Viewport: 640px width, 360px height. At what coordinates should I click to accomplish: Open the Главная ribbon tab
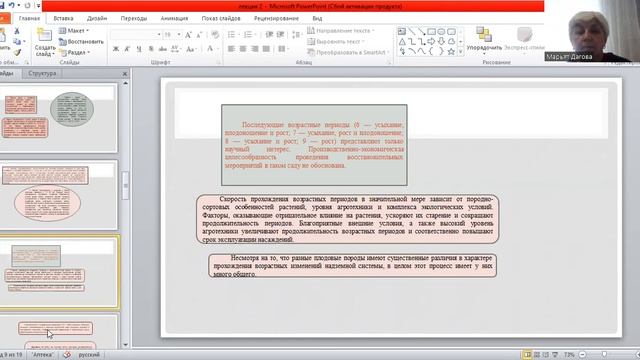click(29, 18)
